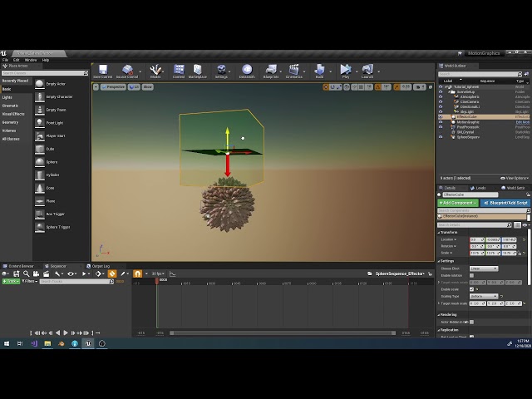The height and width of the screenshot is (399, 532).
Task: Toggle visibility of the CineCamera actor
Action: 441,101
